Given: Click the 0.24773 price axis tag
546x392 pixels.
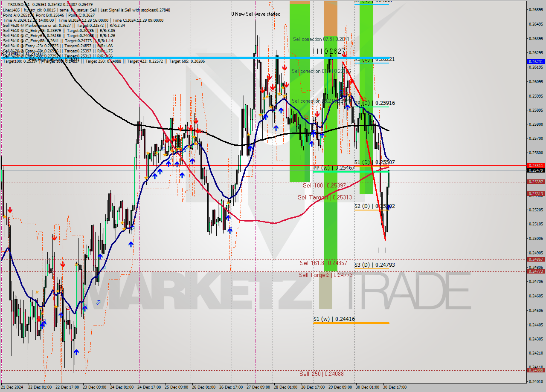Looking at the screenshot, I should pos(536,271).
